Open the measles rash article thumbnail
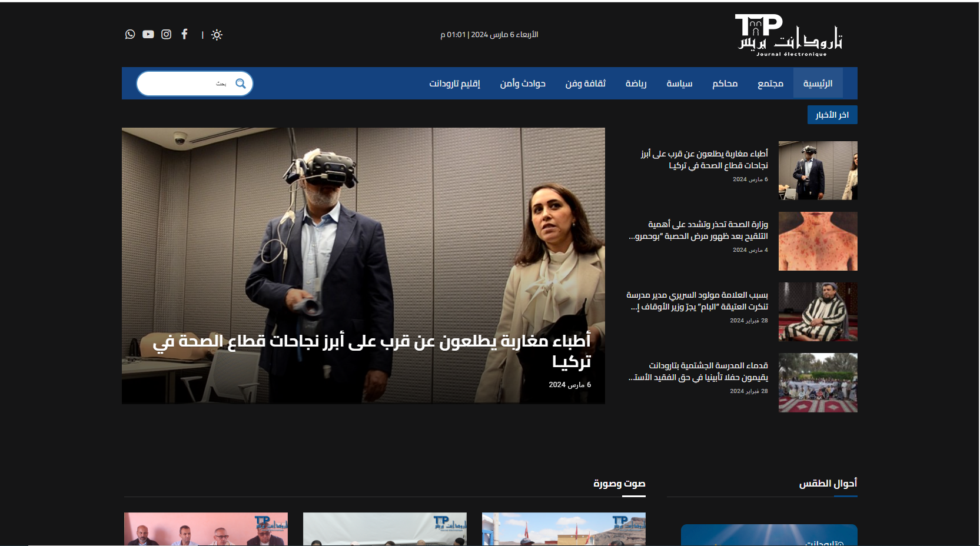 click(818, 241)
